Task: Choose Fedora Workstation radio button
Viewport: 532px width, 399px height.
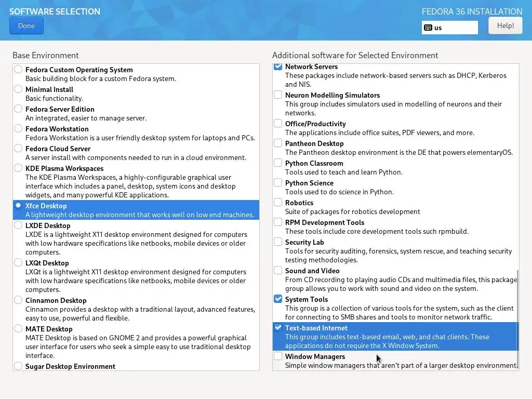Action: click(x=18, y=128)
